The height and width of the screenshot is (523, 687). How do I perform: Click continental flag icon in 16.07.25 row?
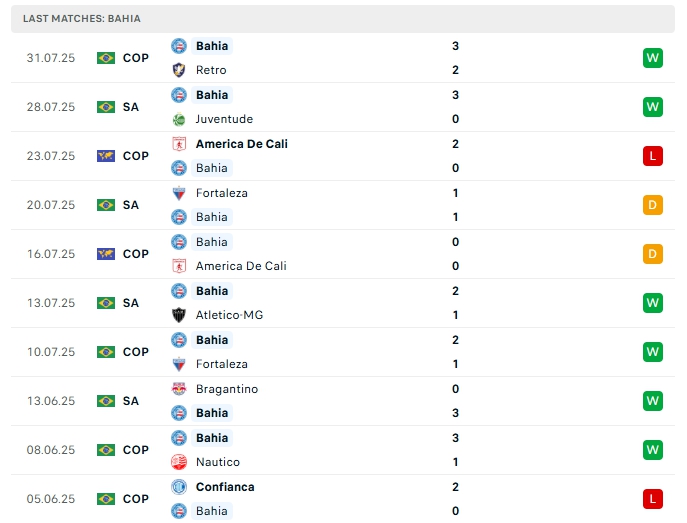point(106,254)
